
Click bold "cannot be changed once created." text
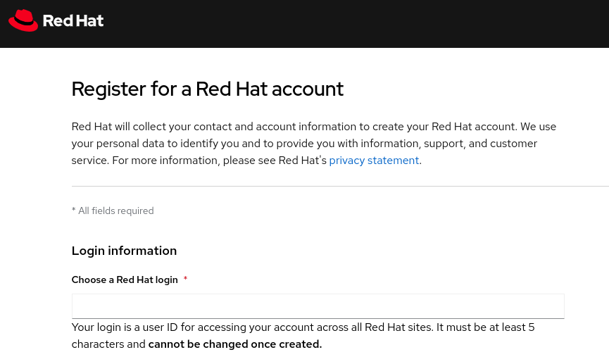(x=234, y=344)
